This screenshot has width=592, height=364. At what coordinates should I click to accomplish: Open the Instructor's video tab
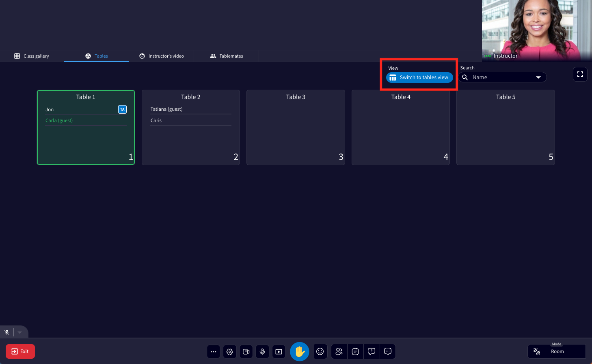(x=162, y=56)
